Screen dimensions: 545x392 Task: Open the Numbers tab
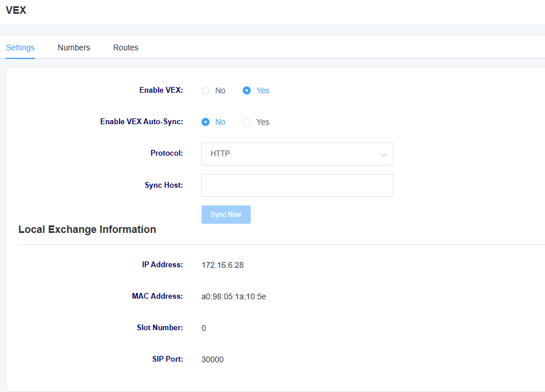pyautogui.click(x=74, y=47)
